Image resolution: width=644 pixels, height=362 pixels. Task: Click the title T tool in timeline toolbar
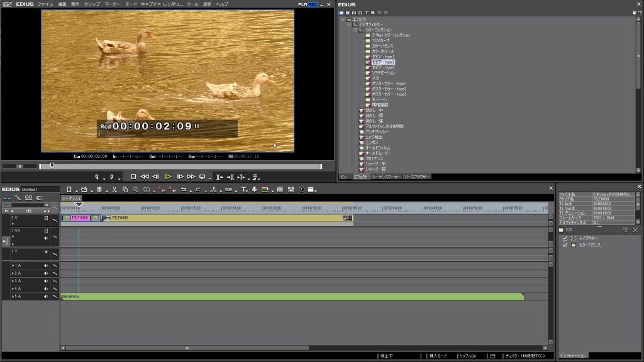pos(243,190)
